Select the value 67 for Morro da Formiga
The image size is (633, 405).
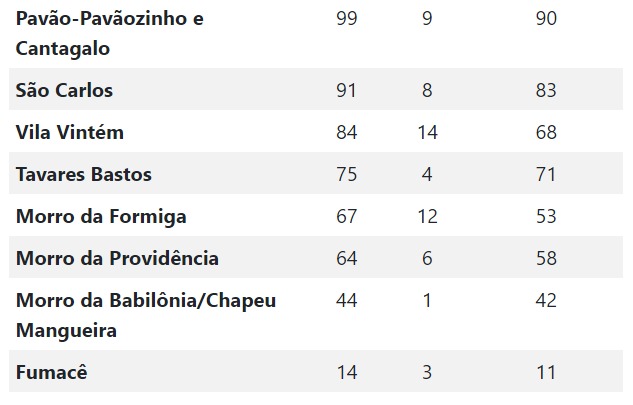coord(346,216)
